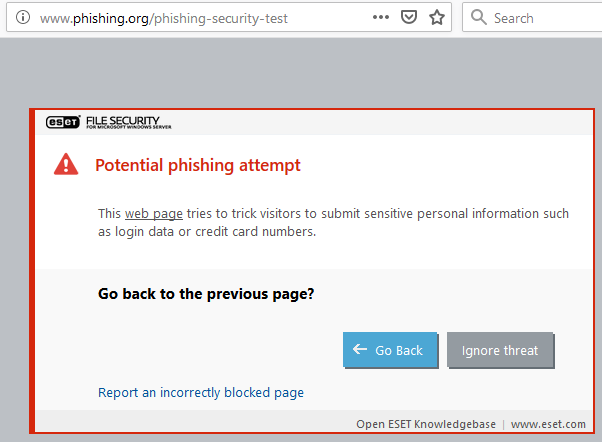
Task: Visit the www.eset.com footer link
Action: [548, 424]
